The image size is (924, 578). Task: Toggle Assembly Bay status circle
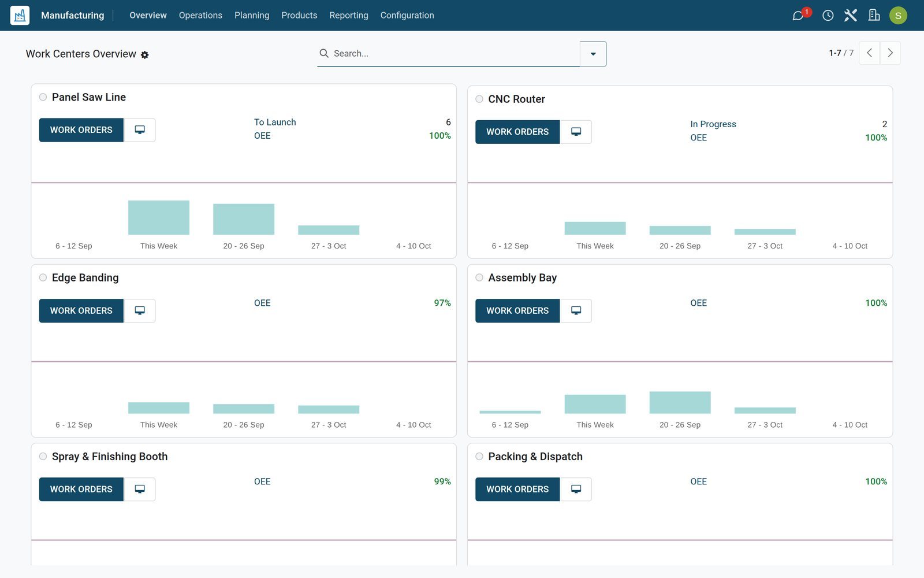tap(479, 277)
